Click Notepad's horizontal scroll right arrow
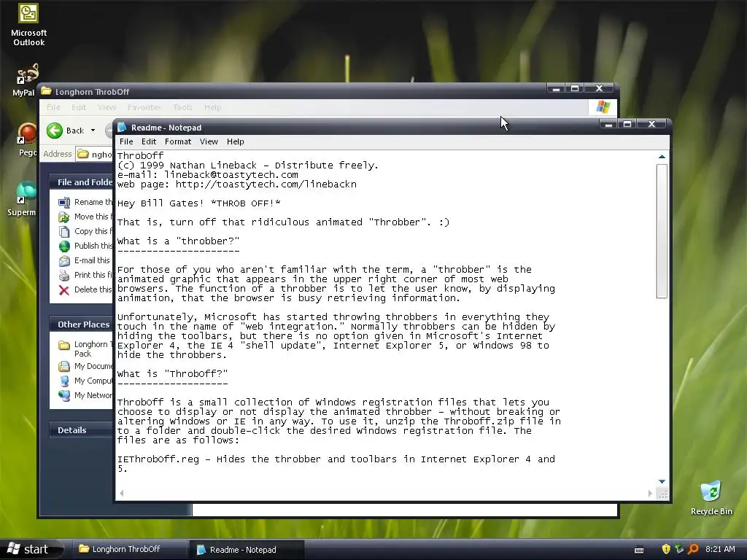 click(x=650, y=494)
